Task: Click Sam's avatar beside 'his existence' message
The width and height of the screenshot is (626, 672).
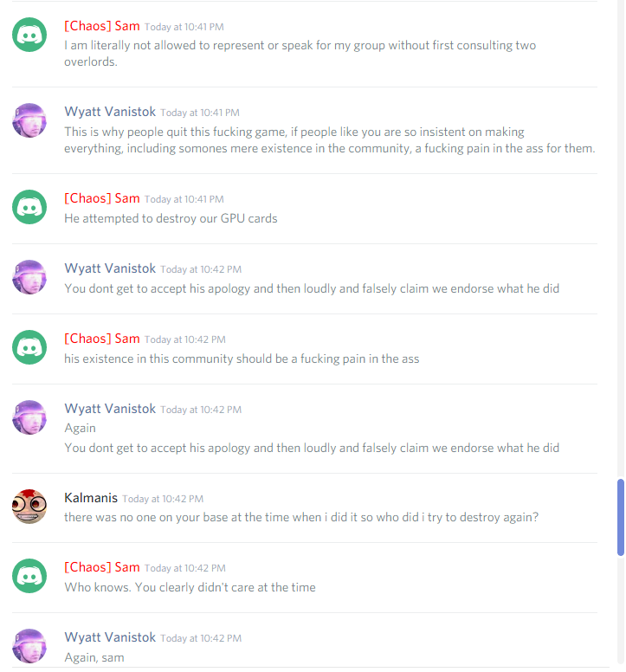Action: point(29,347)
